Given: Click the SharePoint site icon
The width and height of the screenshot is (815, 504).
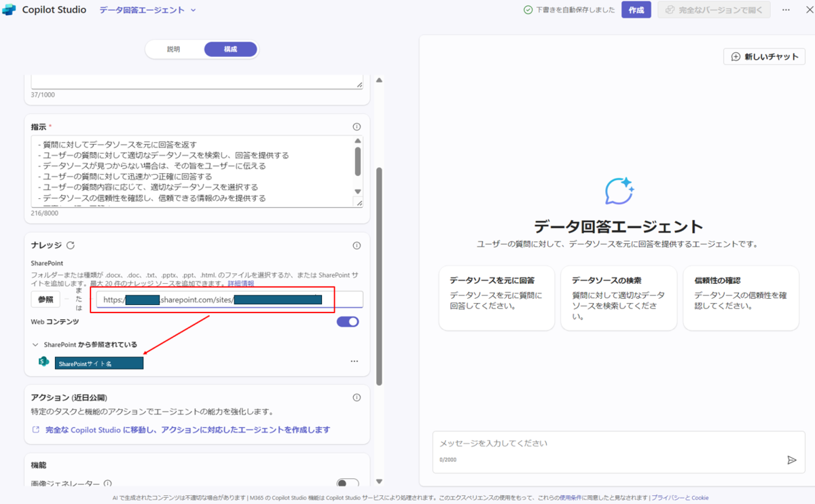Looking at the screenshot, I should click(x=44, y=361).
